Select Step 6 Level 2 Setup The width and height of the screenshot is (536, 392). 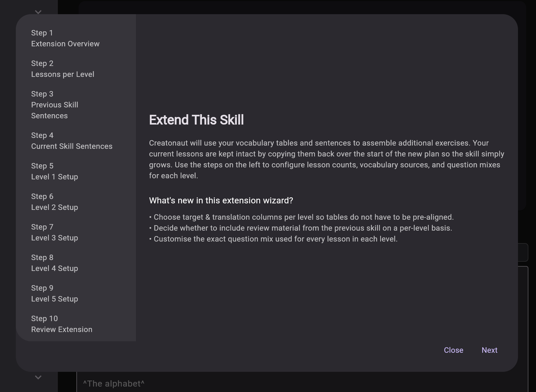(55, 202)
